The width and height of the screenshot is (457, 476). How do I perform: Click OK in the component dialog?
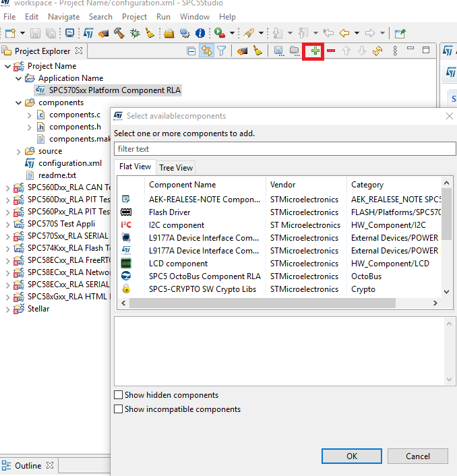click(x=352, y=456)
